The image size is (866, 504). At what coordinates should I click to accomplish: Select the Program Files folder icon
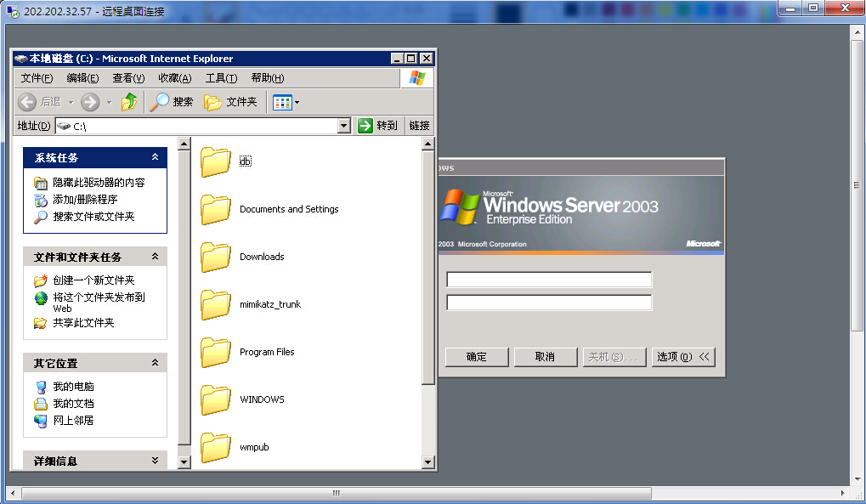(x=215, y=352)
